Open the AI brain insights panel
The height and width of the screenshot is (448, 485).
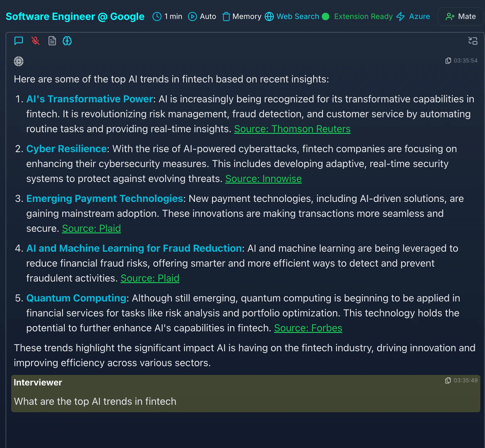click(x=67, y=41)
